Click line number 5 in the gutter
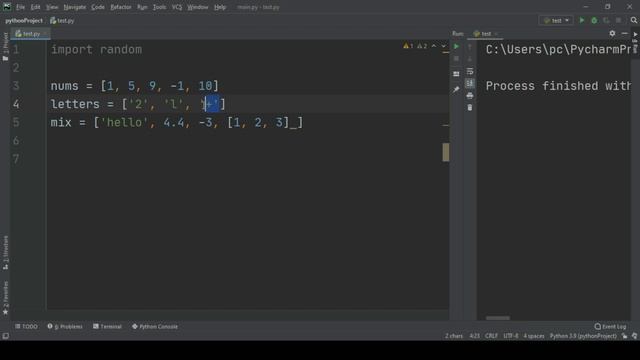Image resolution: width=640 pixels, height=360 pixels. (16, 122)
